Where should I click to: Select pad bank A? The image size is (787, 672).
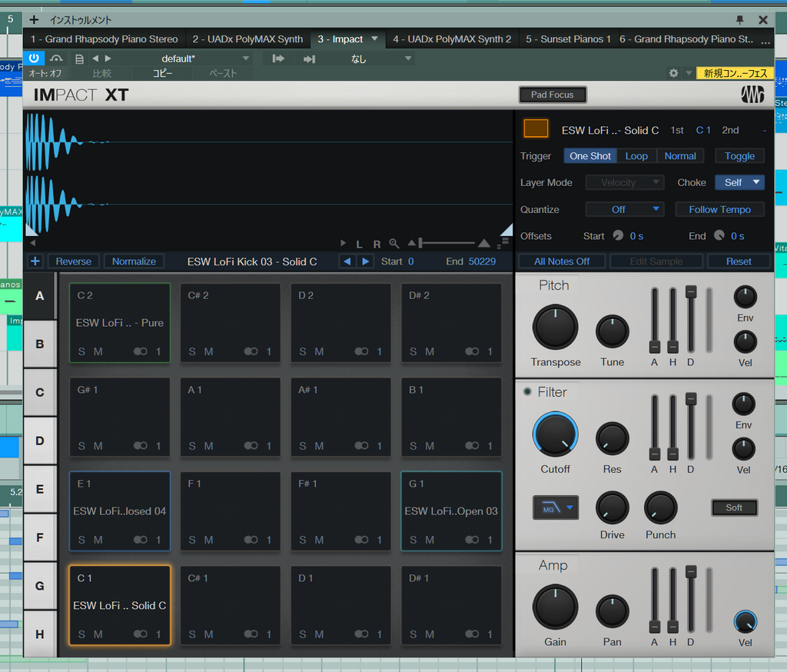tap(40, 296)
